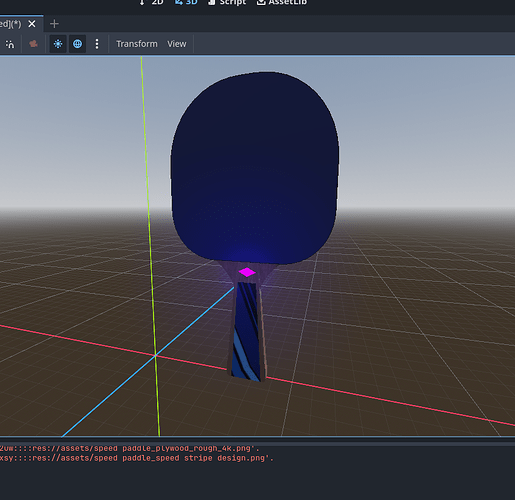This screenshot has height=500, width=515.
Task: Toggle preview sunlight
Action: click(58, 44)
